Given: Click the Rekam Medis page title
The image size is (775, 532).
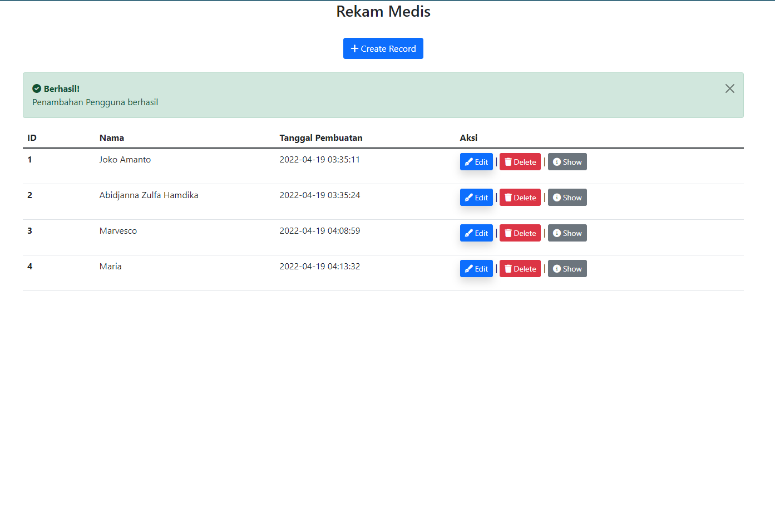Looking at the screenshot, I should tap(383, 11).
